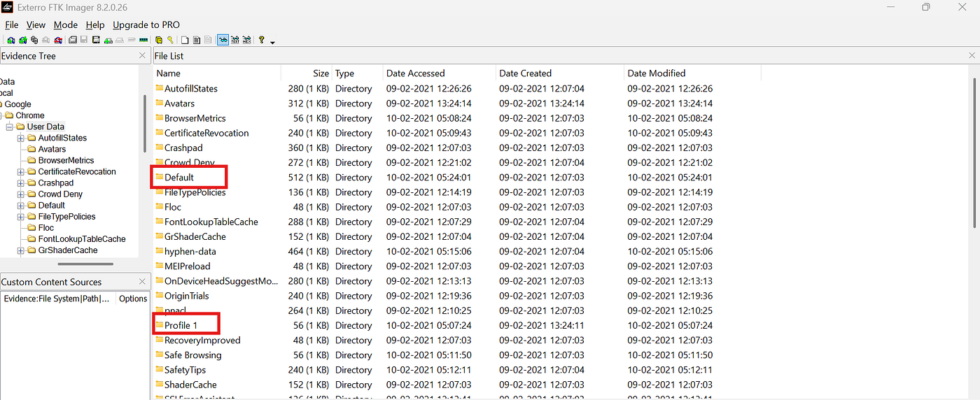Open Image Mounting from the toolbar
Viewport: 980px width, 400px height.
click(x=34, y=40)
